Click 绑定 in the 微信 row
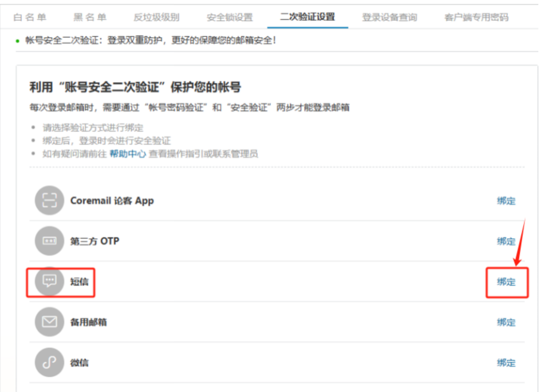Image resolution: width=539 pixels, height=392 pixels. [506, 363]
